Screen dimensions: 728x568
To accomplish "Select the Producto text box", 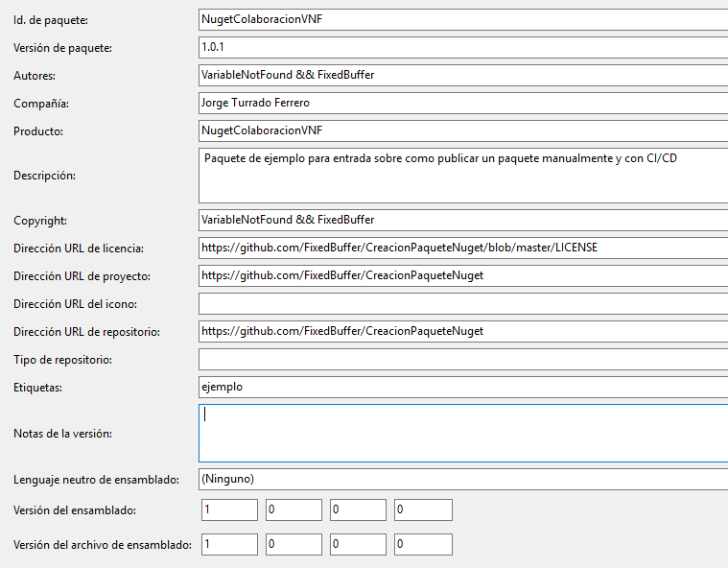I will 463,131.
